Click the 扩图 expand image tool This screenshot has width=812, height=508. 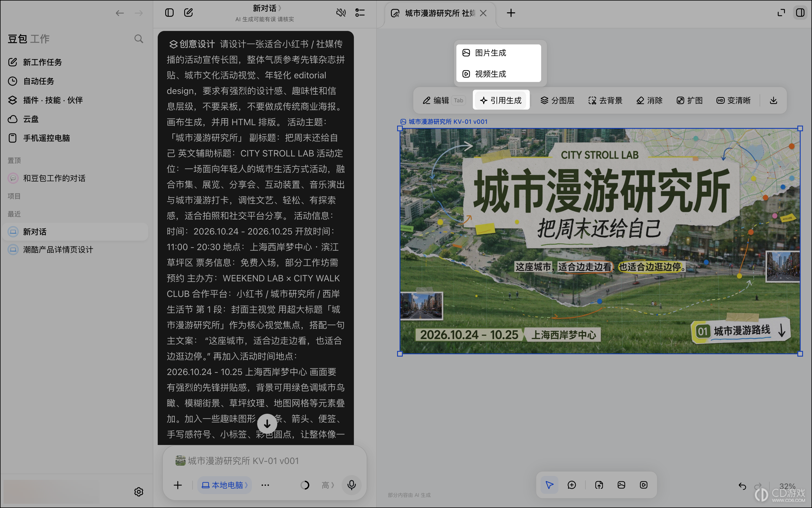click(x=689, y=100)
